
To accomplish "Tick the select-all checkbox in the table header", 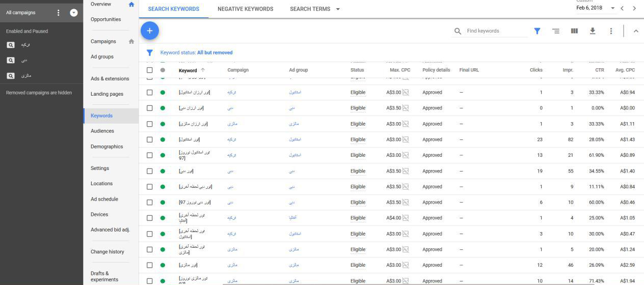I will [x=150, y=70].
